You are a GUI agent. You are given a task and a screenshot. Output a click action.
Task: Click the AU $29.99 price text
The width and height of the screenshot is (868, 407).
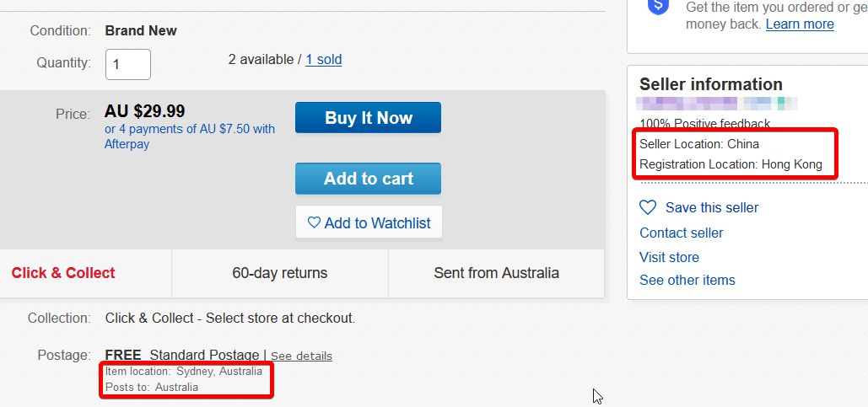(x=145, y=111)
